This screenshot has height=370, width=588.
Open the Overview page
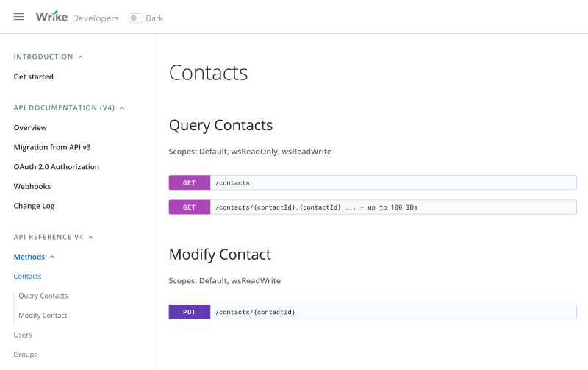30,127
